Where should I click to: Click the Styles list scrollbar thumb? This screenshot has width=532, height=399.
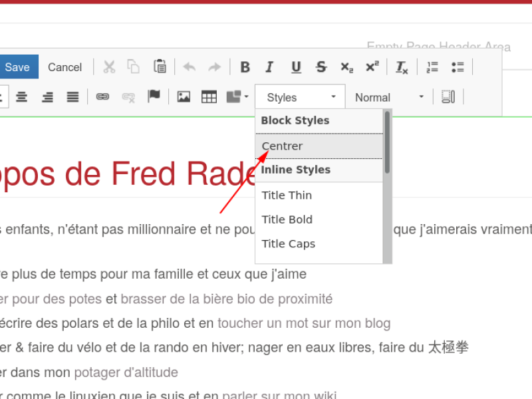388,142
